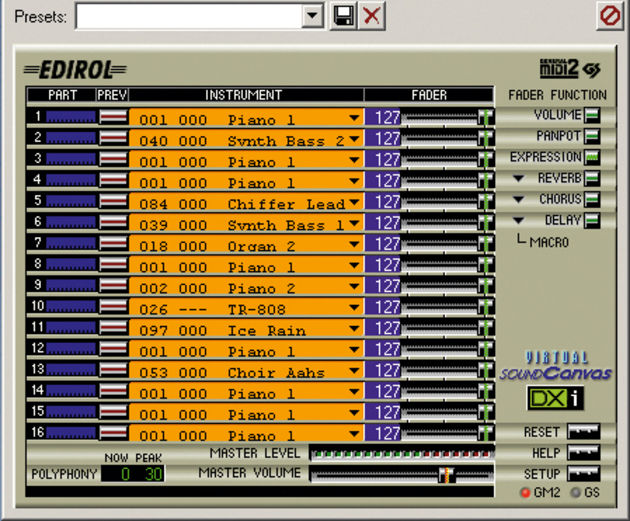Set fader function to DELAY

[x=592, y=220]
